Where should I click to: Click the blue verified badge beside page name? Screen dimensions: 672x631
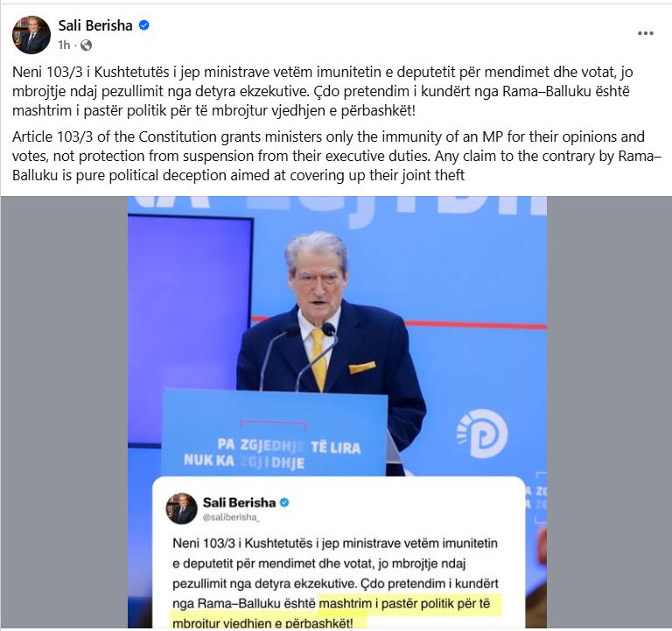[x=144, y=25]
